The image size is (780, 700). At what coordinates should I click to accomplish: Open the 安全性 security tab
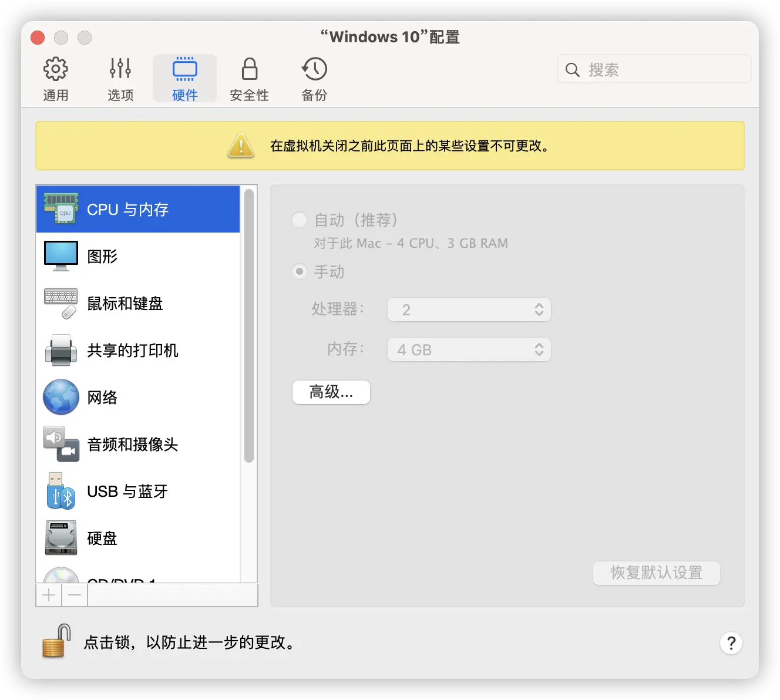250,79
